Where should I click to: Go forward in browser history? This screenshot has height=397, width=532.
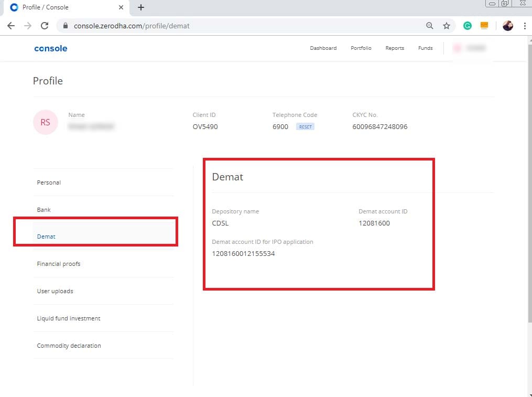tap(28, 26)
